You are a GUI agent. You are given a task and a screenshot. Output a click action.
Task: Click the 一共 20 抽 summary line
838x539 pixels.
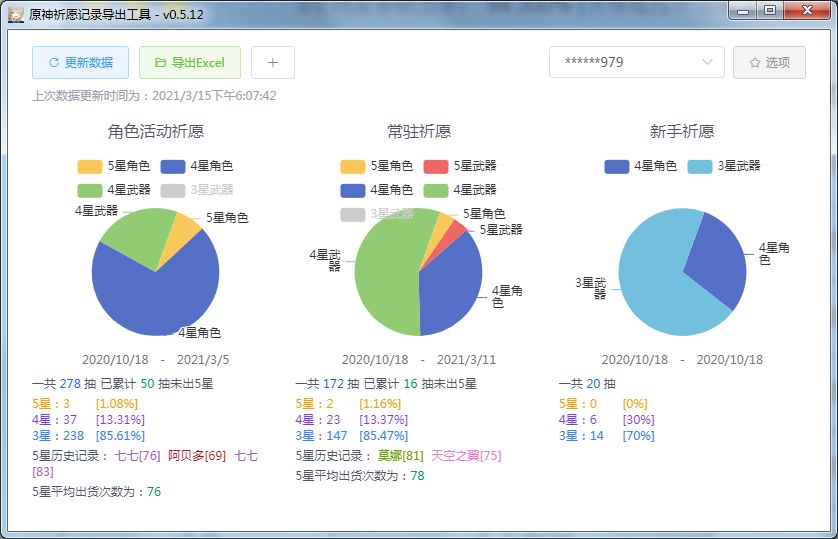pyautogui.click(x=587, y=384)
